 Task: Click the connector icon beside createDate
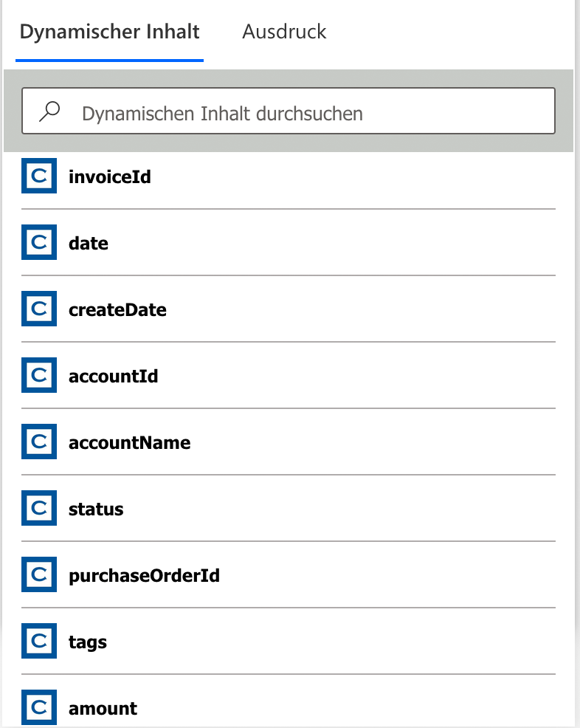click(x=39, y=309)
